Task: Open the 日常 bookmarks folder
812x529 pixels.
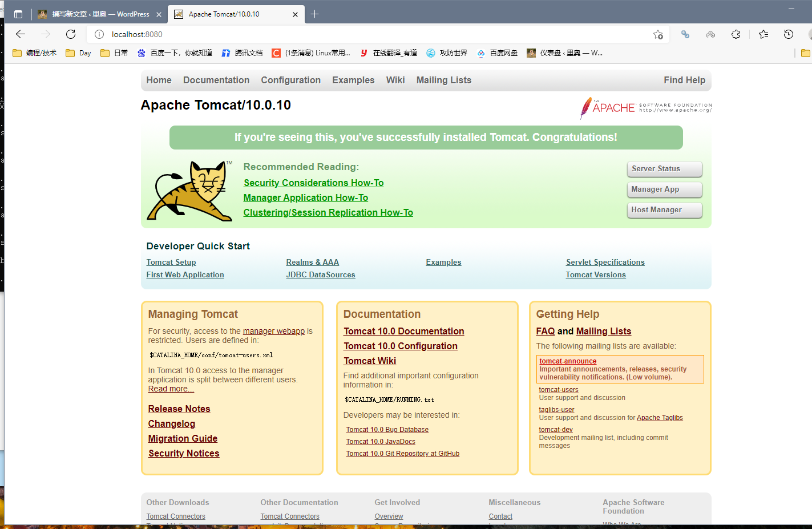Action: (x=114, y=53)
